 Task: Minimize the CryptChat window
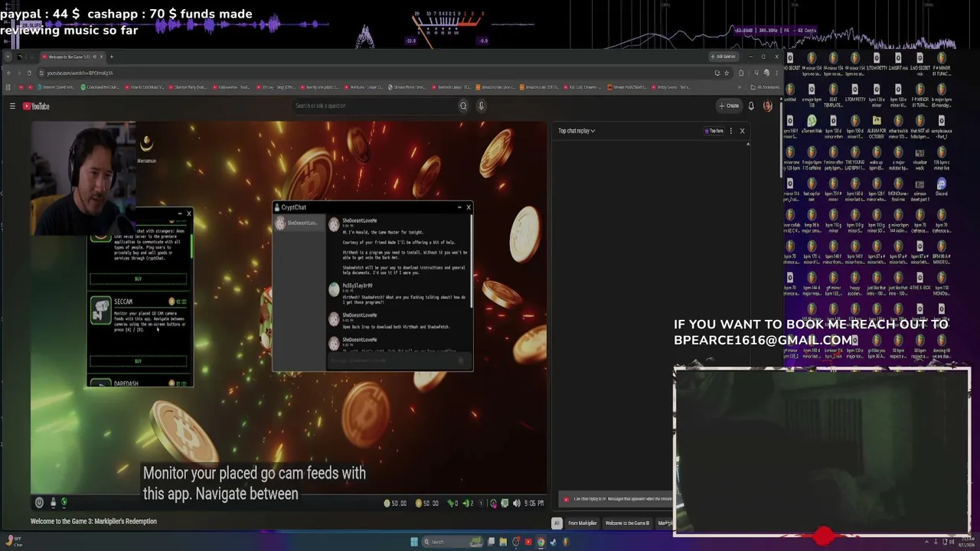tap(459, 207)
